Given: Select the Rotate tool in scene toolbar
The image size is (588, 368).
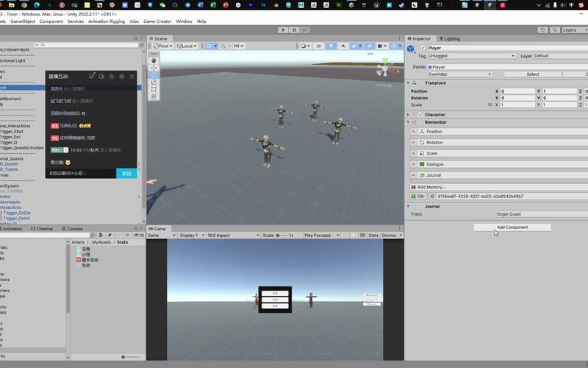Looking at the screenshot, I should tap(154, 75).
